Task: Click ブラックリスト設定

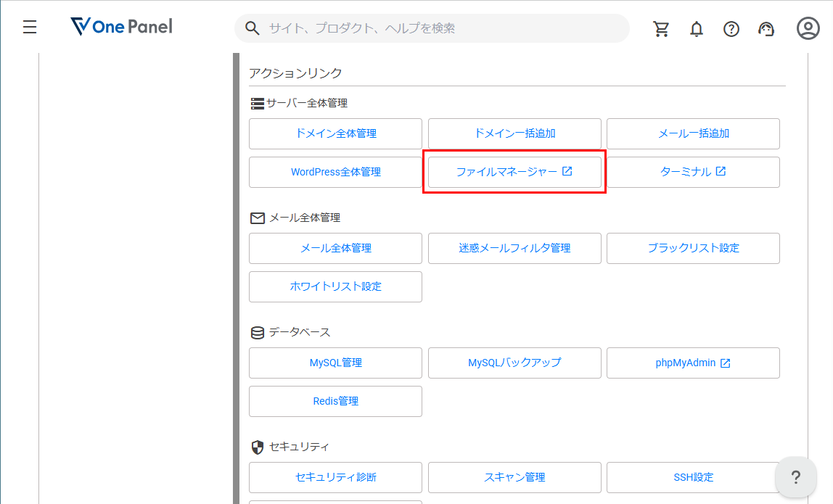Action: (x=693, y=248)
